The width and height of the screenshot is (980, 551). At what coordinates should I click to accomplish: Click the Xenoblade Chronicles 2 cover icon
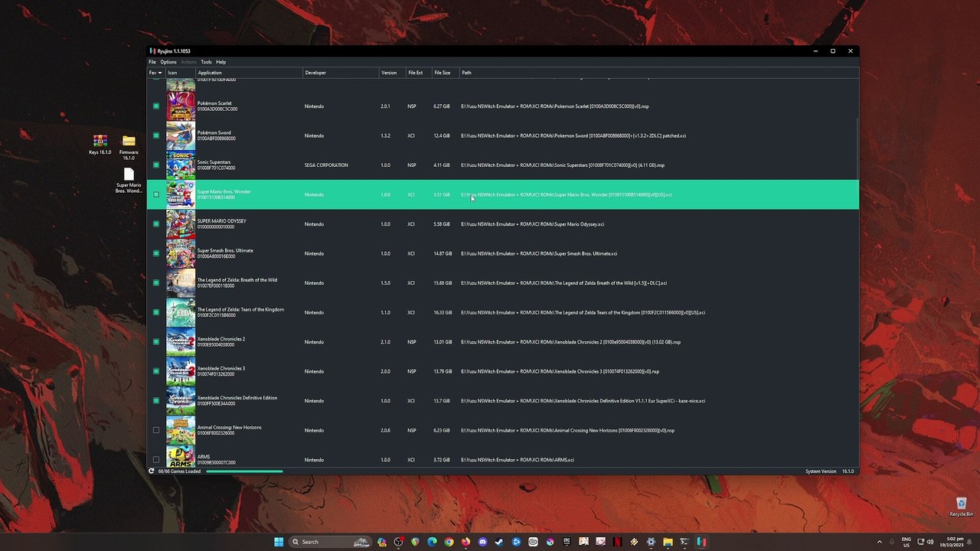[x=181, y=342]
